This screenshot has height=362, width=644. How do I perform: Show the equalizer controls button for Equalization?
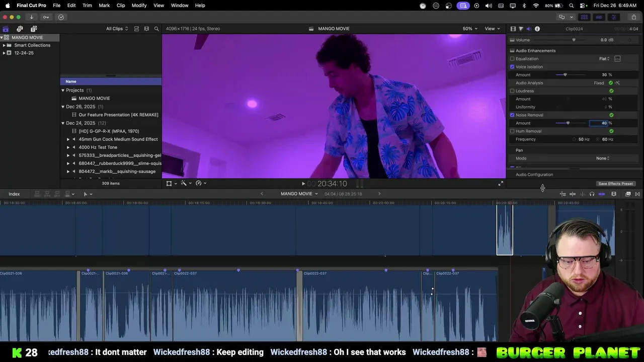(x=617, y=59)
